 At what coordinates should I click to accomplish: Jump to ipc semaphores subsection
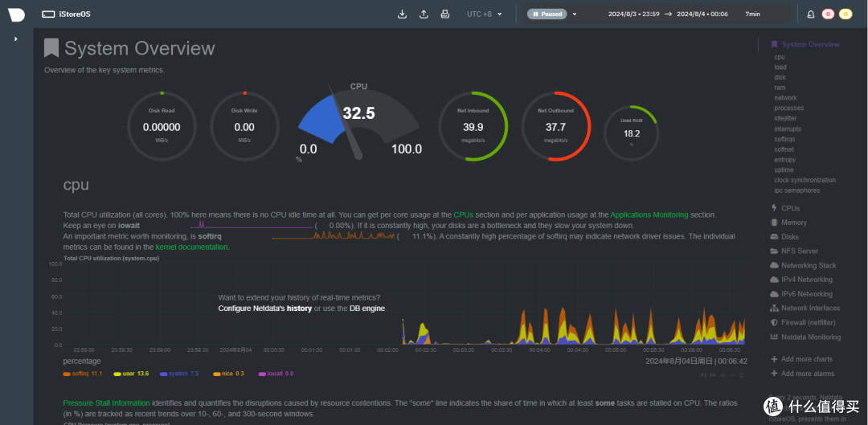[797, 190]
